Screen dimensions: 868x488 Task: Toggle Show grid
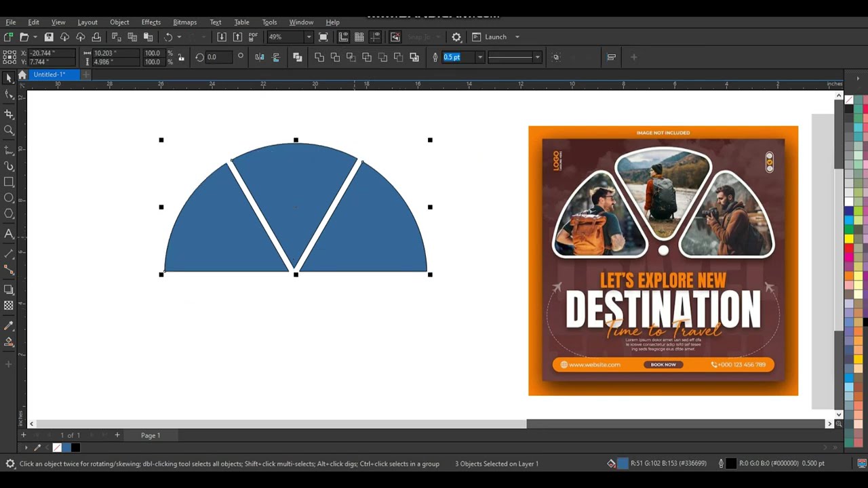[x=359, y=37]
